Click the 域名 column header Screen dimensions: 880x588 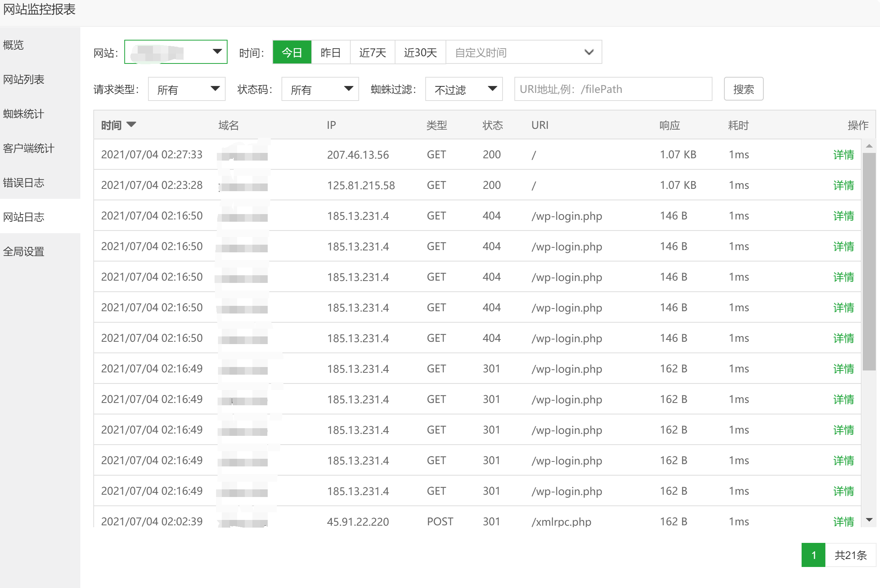(x=229, y=125)
